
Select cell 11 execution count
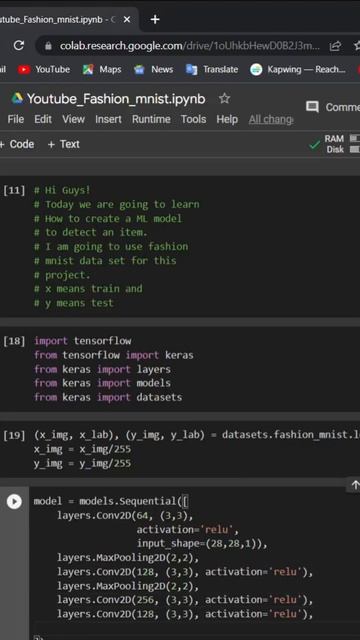coord(14,190)
